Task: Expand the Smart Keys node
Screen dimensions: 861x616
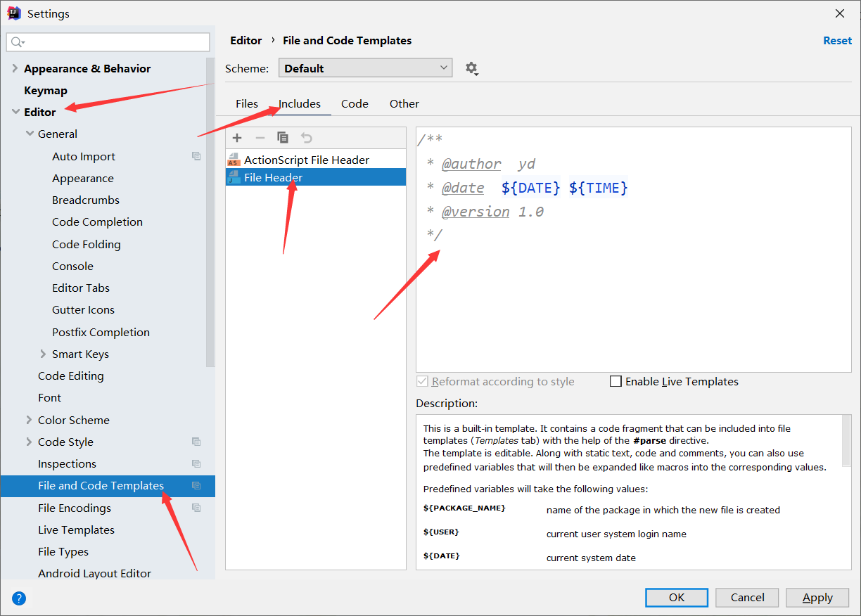Action: pos(44,354)
